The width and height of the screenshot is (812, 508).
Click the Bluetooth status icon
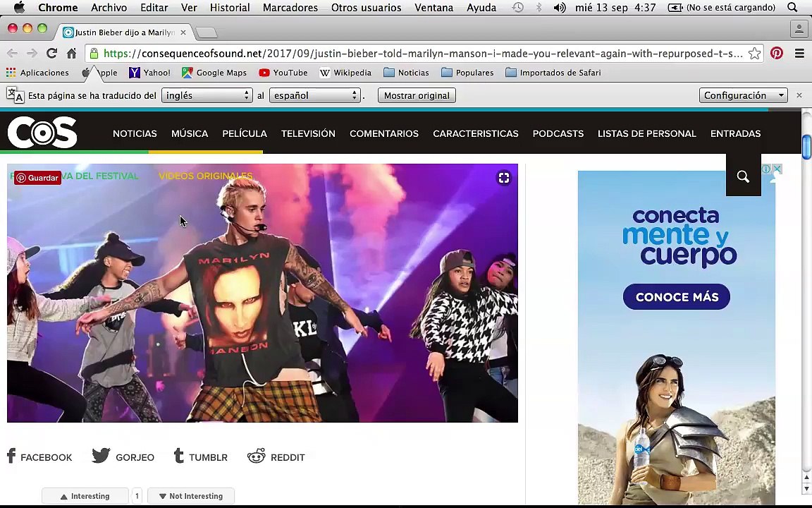coord(539,7)
